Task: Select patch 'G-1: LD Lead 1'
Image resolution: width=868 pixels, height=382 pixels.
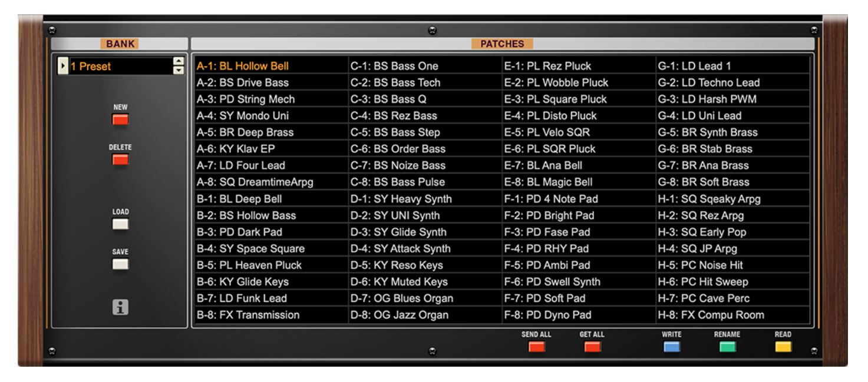Action: 733,66
